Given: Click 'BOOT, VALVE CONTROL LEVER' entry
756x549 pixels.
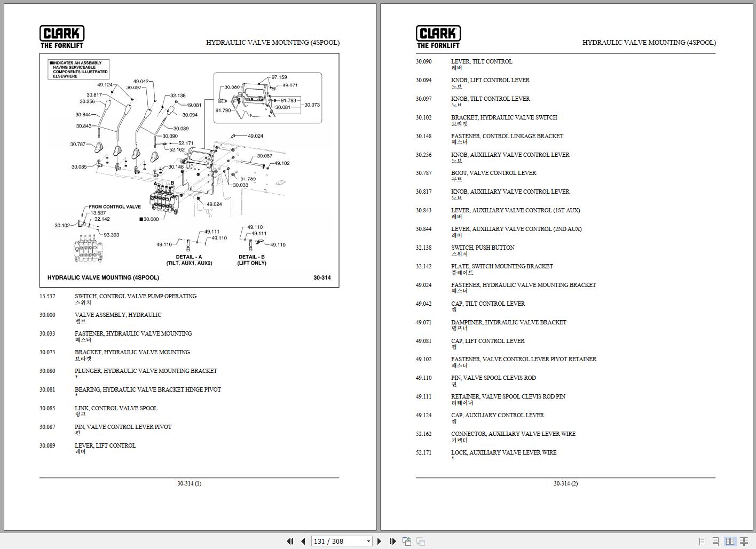Looking at the screenshot, I should [x=493, y=173].
